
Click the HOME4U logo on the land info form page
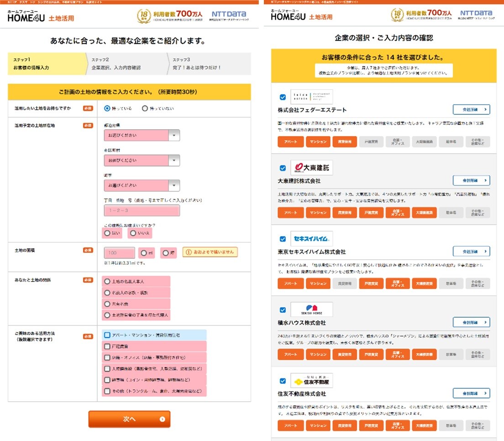[x=26, y=17]
